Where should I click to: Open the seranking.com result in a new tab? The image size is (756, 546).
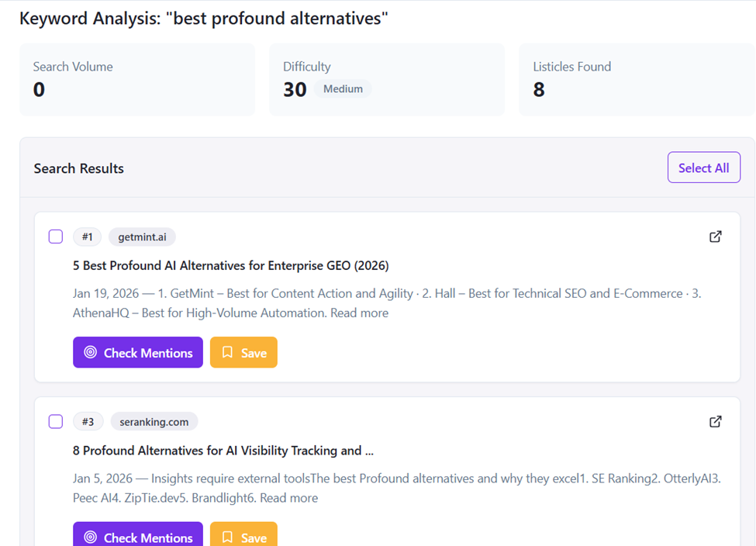click(715, 421)
